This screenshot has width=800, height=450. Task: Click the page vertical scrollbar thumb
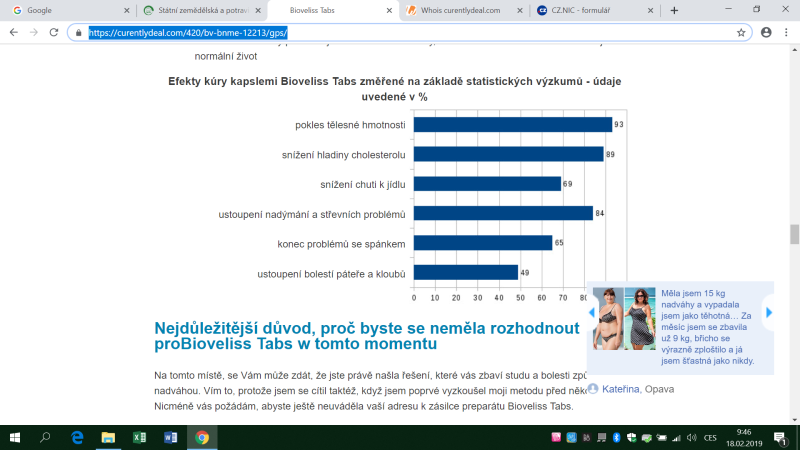coord(794,234)
